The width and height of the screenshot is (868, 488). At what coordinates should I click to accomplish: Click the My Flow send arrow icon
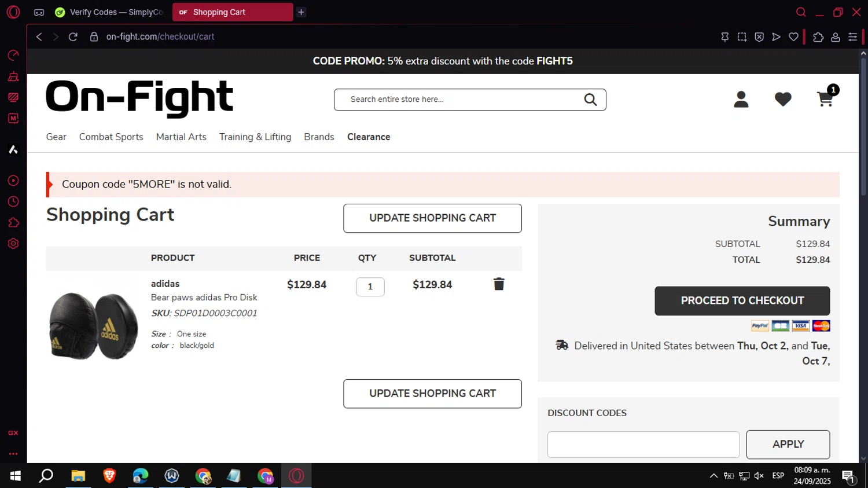coord(777,36)
